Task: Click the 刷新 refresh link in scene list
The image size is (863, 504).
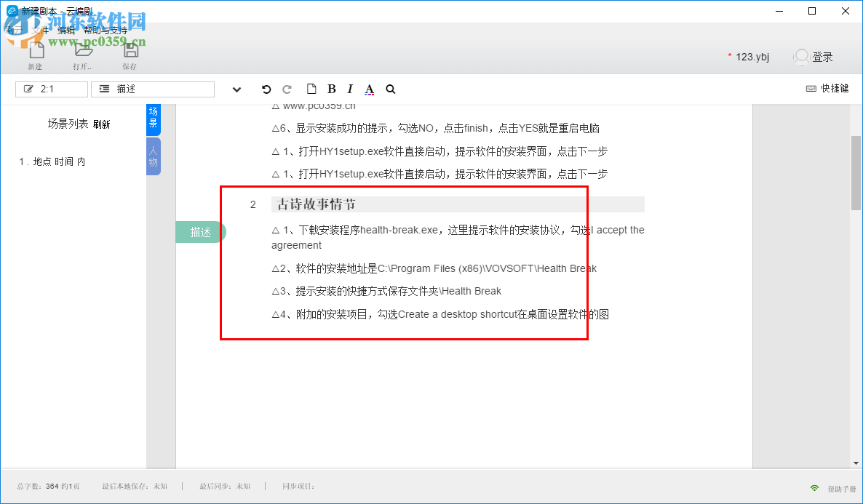Action: tap(102, 124)
